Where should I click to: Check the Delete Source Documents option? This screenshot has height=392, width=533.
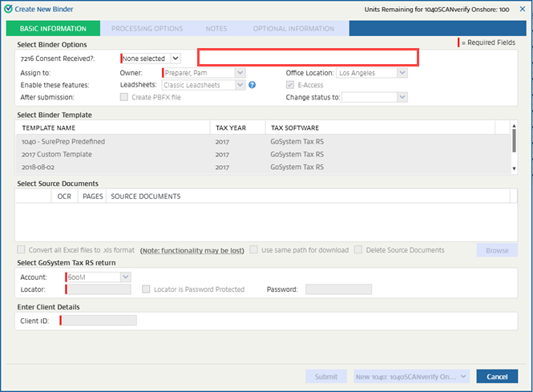tap(358, 250)
